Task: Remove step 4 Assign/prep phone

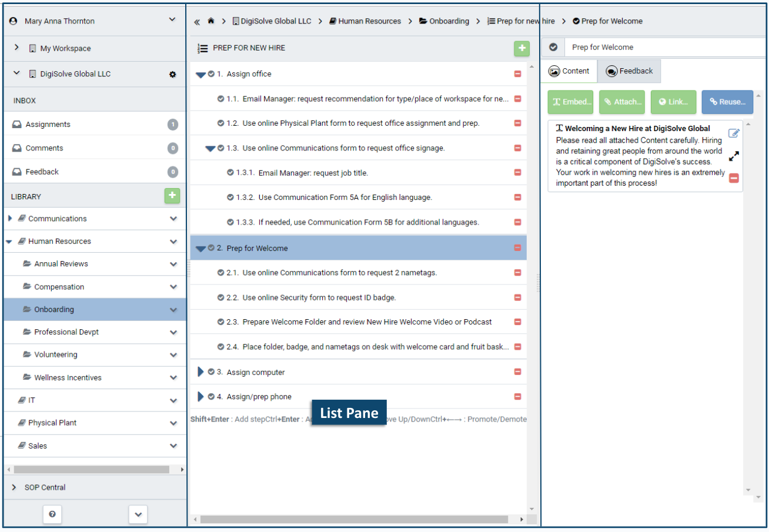Action: [x=517, y=397]
